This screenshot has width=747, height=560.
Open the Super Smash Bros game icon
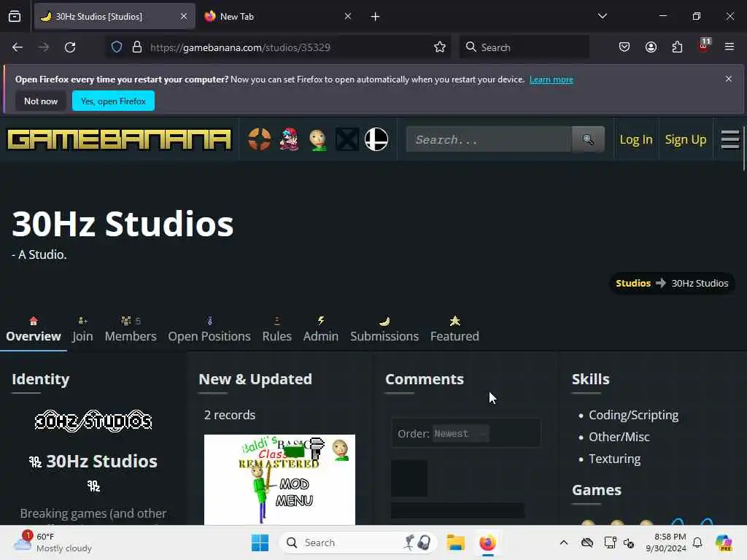tap(376, 139)
